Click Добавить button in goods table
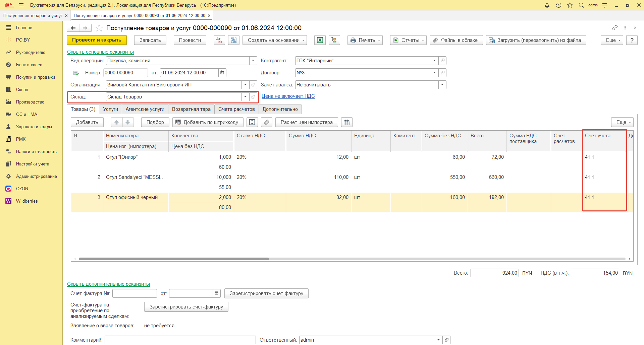Viewport: 644px width, 345px height. (x=87, y=122)
